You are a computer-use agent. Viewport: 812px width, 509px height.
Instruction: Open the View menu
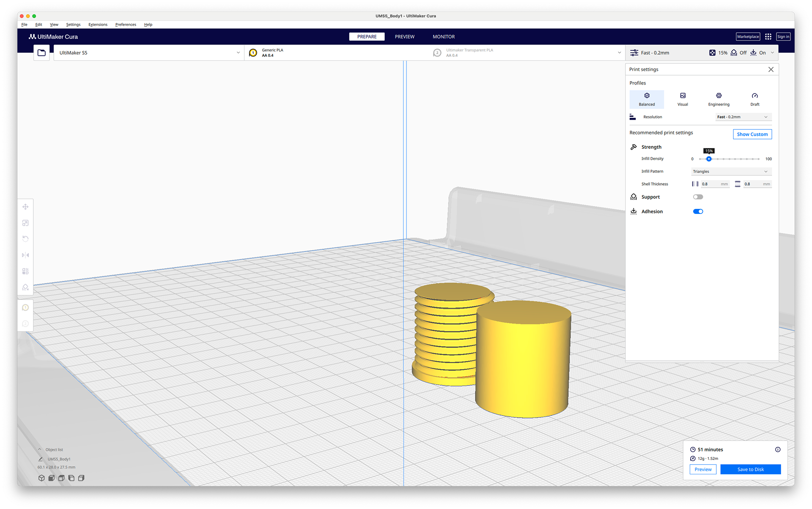pos(54,25)
